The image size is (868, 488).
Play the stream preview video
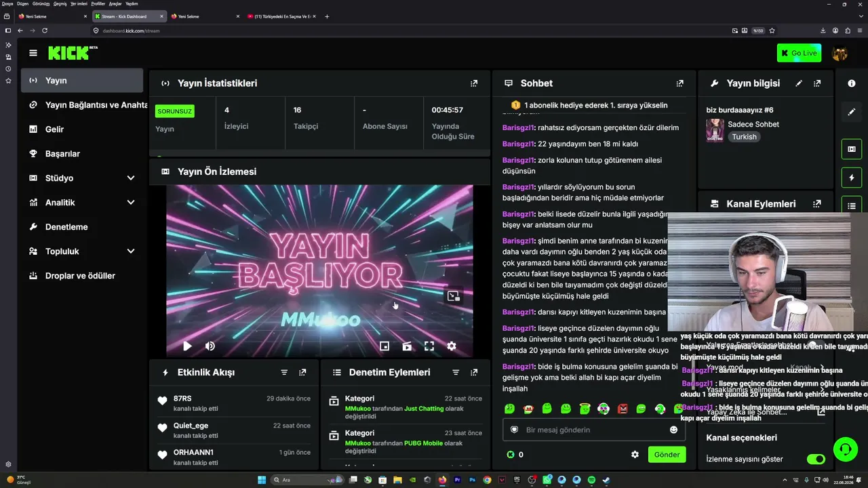pyautogui.click(x=187, y=346)
